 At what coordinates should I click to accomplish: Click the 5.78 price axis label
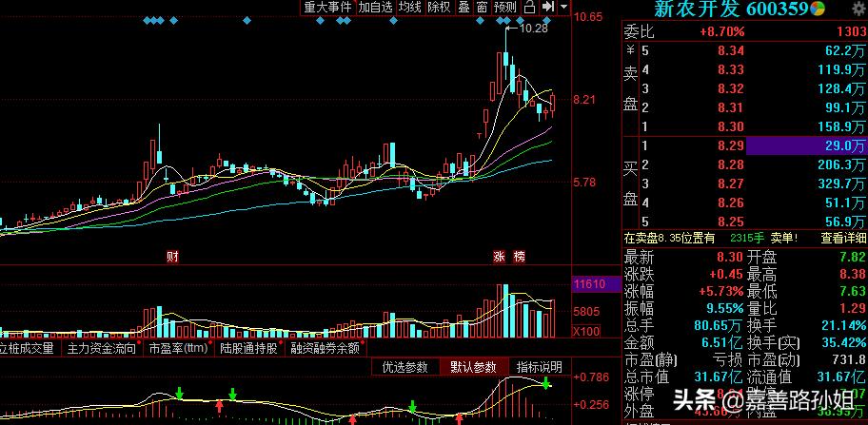585,182
